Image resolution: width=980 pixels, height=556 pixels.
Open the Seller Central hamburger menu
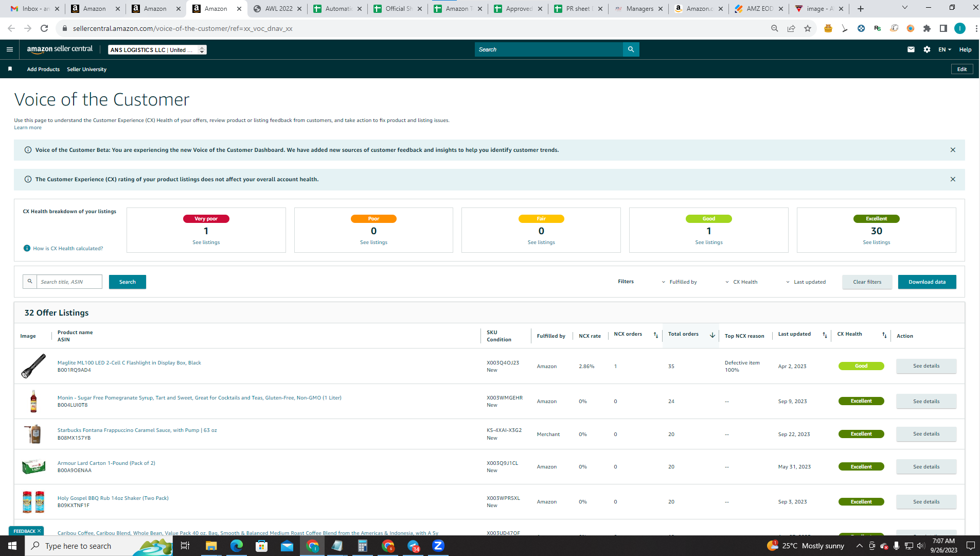coord(9,49)
